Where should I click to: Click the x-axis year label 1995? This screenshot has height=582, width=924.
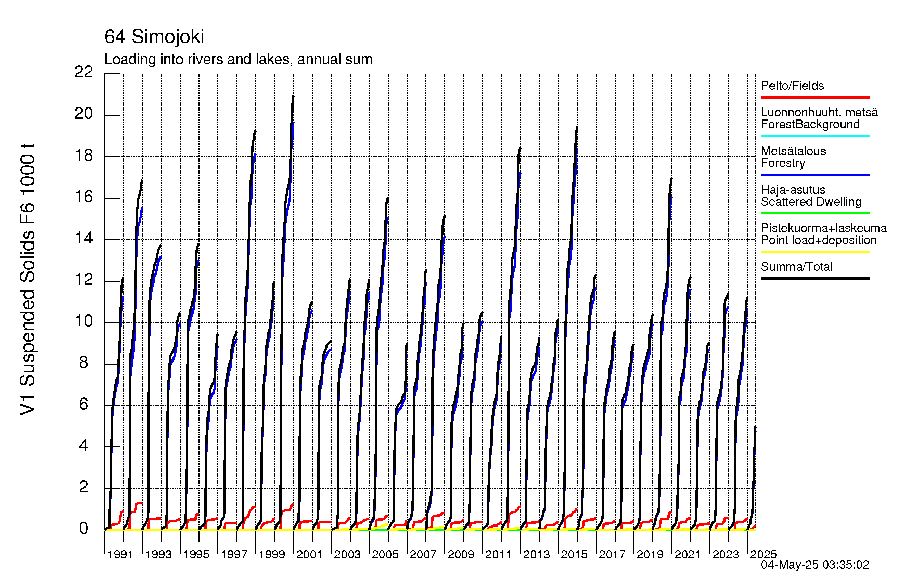[196, 554]
